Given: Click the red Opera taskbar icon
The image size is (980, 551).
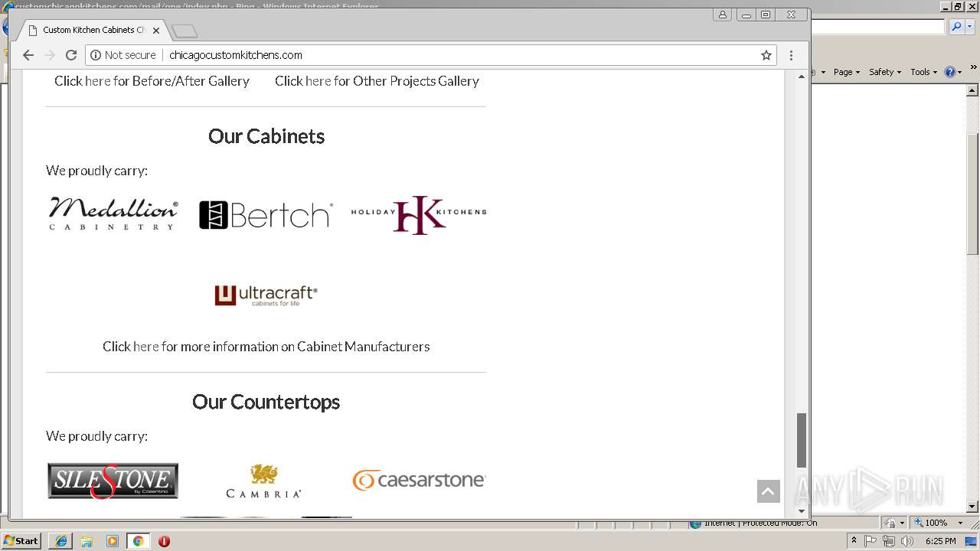Looking at the screenshot, I should [x=164, y=541].
